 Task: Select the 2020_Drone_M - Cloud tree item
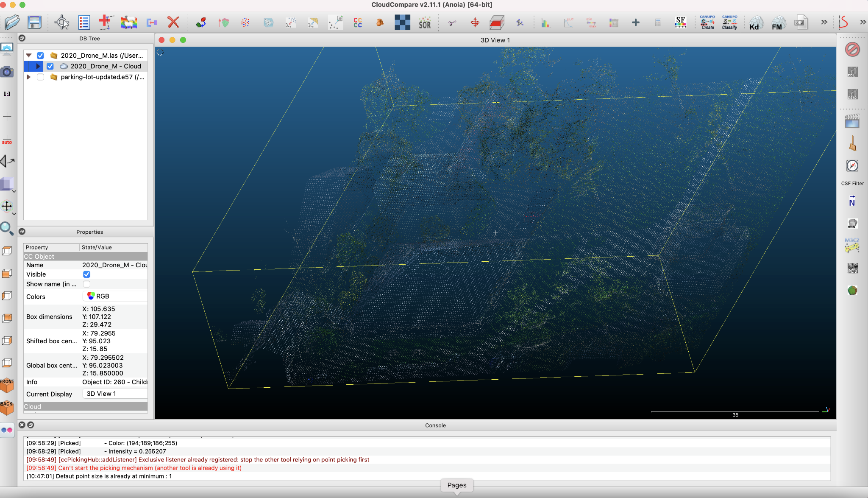pos(106,66)
